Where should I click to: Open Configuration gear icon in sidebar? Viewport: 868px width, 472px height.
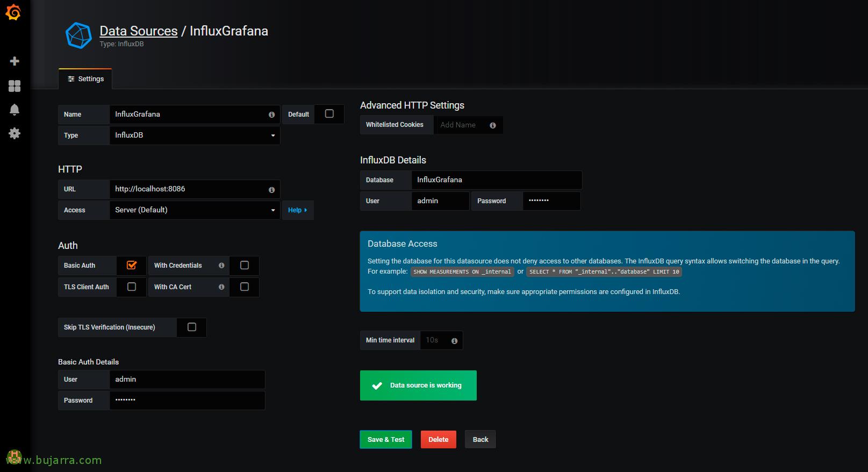coord(15,133)
